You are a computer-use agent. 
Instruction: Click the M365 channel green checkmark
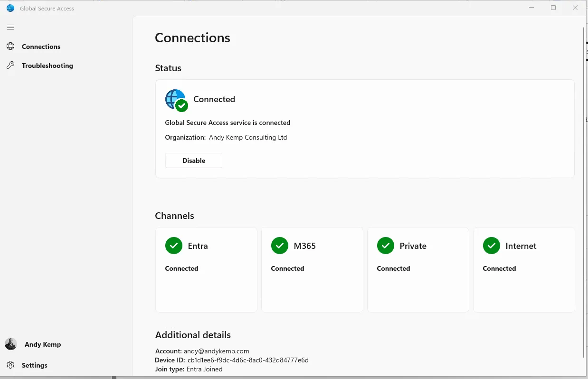point(279,246)
